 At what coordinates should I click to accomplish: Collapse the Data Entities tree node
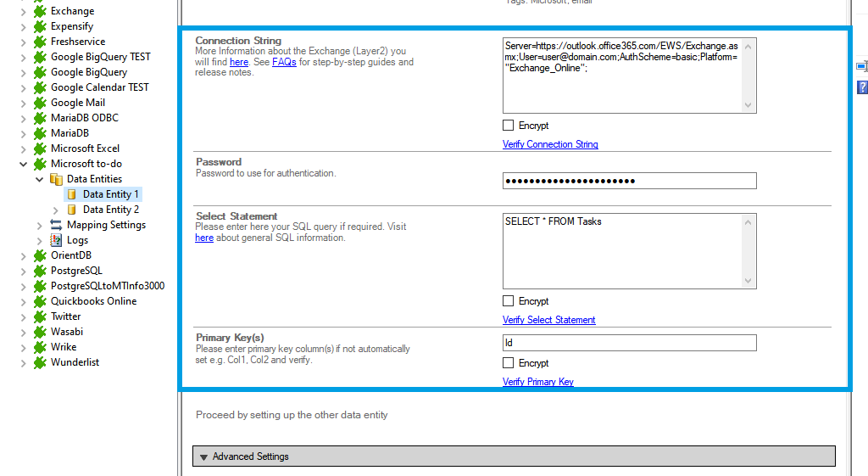(x=39, y=179)
